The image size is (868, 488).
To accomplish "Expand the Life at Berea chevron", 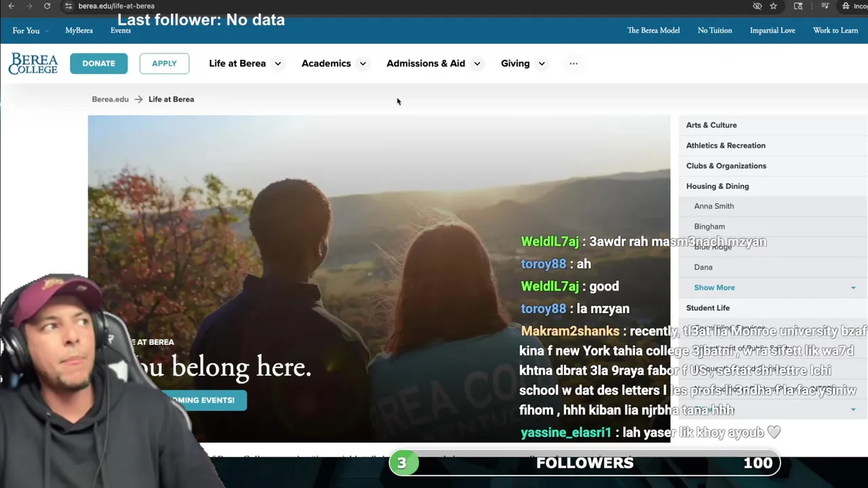I will click(x=277, y=64).
